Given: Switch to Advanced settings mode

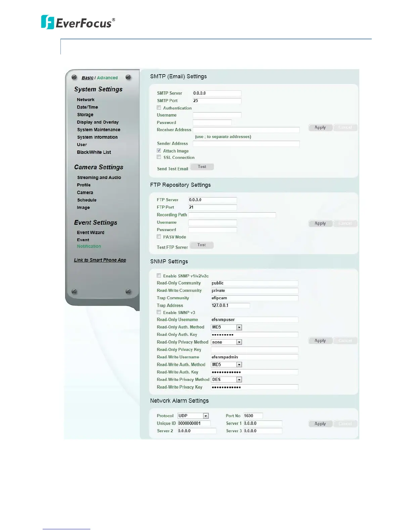Looking at the screenshot, I should coord(107,78).
